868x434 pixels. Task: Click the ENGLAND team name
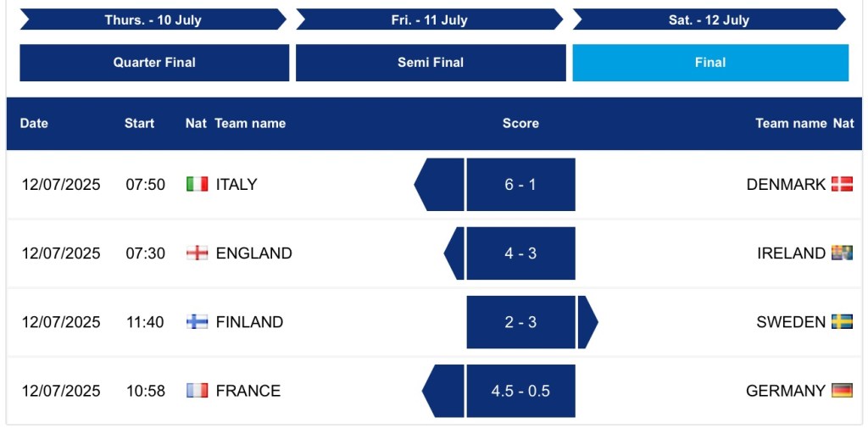pyautogui.click(x=254, y=253)
